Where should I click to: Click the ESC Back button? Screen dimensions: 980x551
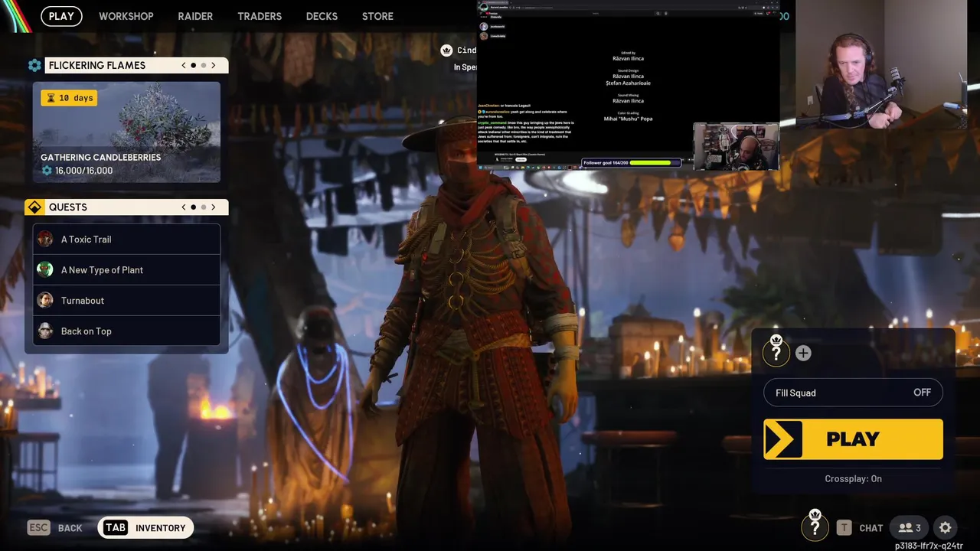[55, 527]
